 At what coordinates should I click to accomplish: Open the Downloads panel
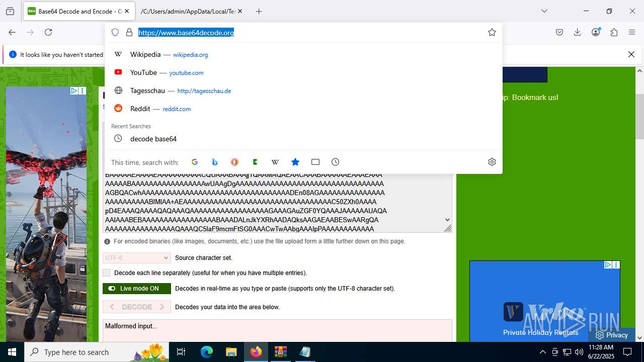pyautogui.click(x=578, y=32)
